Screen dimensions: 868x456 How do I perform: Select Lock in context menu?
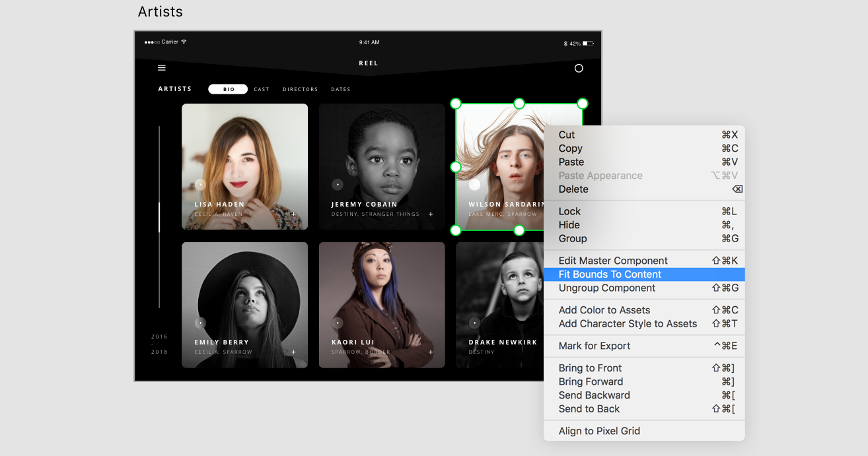click(x=644, y=211)
